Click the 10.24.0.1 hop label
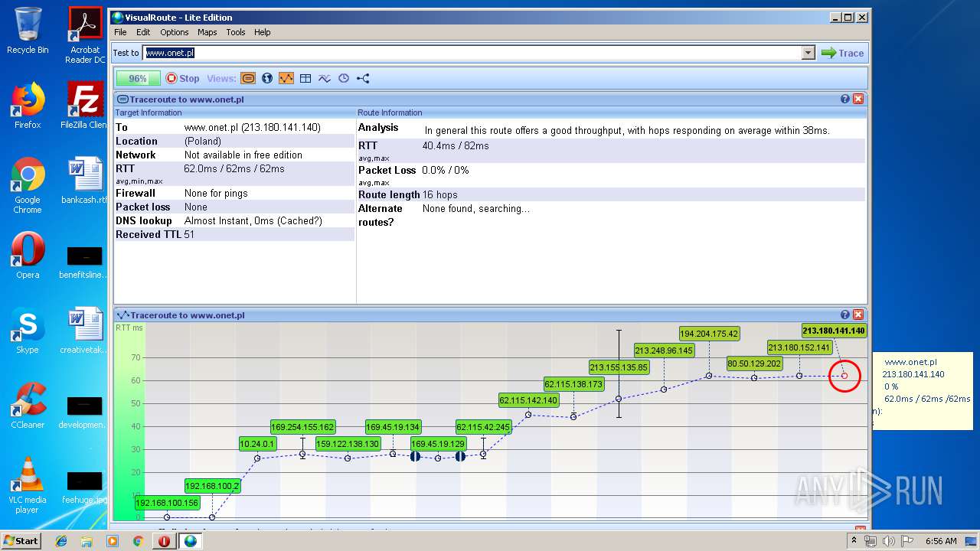The image size is (980, 551). pyautogui.click(x=257, y=443)
